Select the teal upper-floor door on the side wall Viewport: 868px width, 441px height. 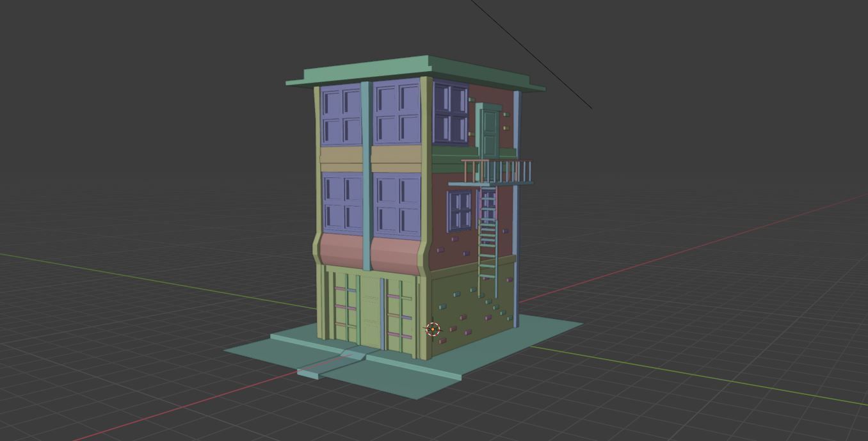click(x=491, y=130)
